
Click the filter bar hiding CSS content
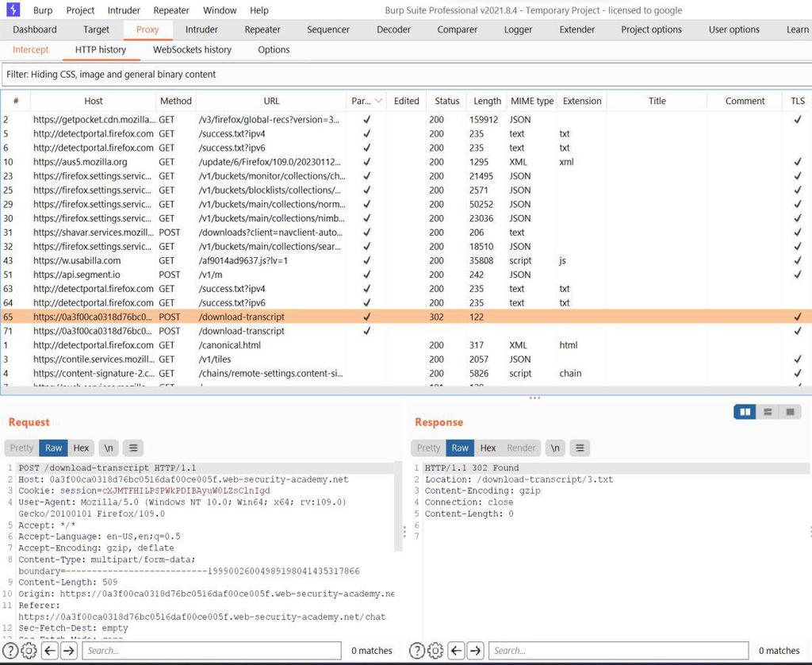406,74
